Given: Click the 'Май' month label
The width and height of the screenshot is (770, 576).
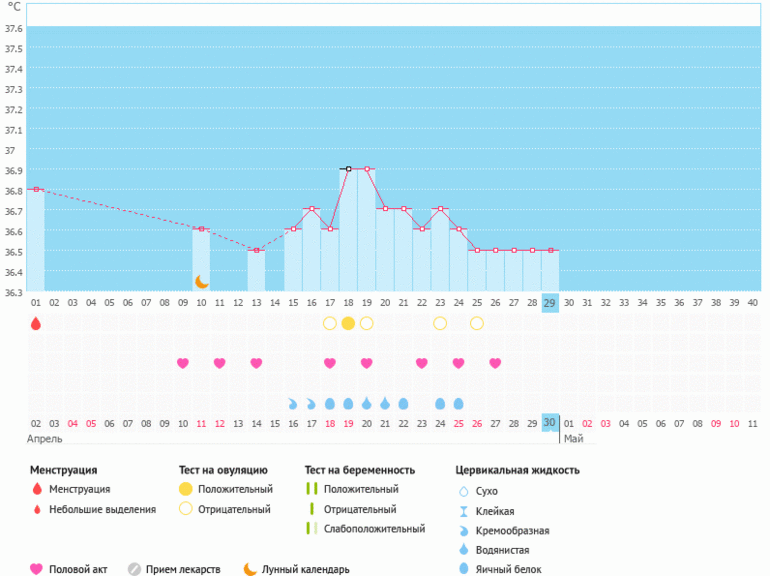Looking at the screenshot, I should pyautogui.click(x=573, y=438).
